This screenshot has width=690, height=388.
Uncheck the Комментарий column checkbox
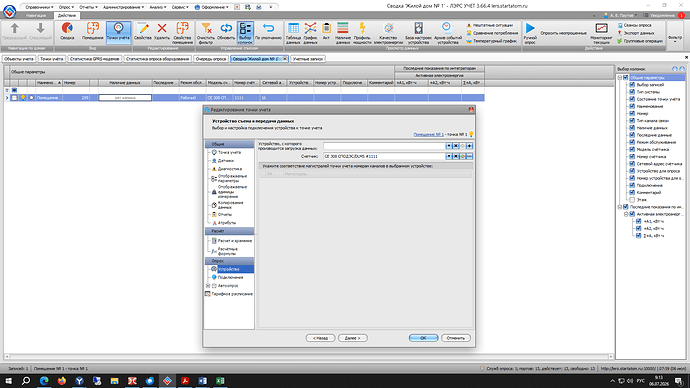pyautogui.click(x=632, y=193)
